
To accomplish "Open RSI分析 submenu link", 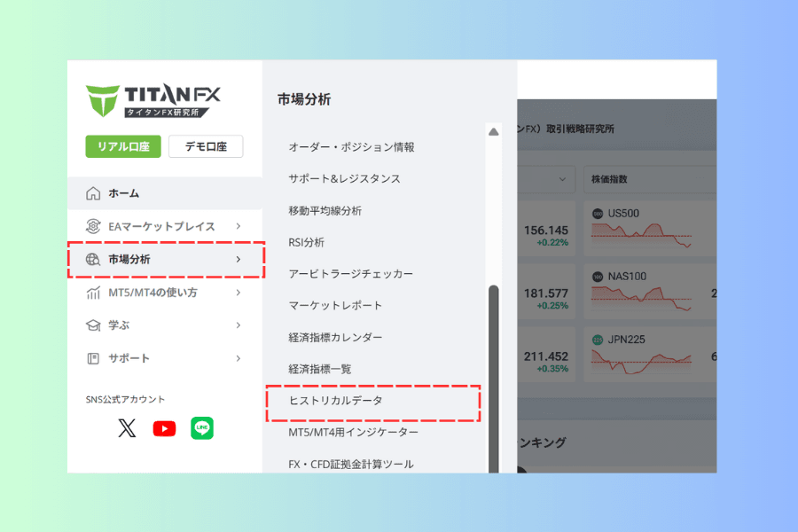I will coord(307,242).
